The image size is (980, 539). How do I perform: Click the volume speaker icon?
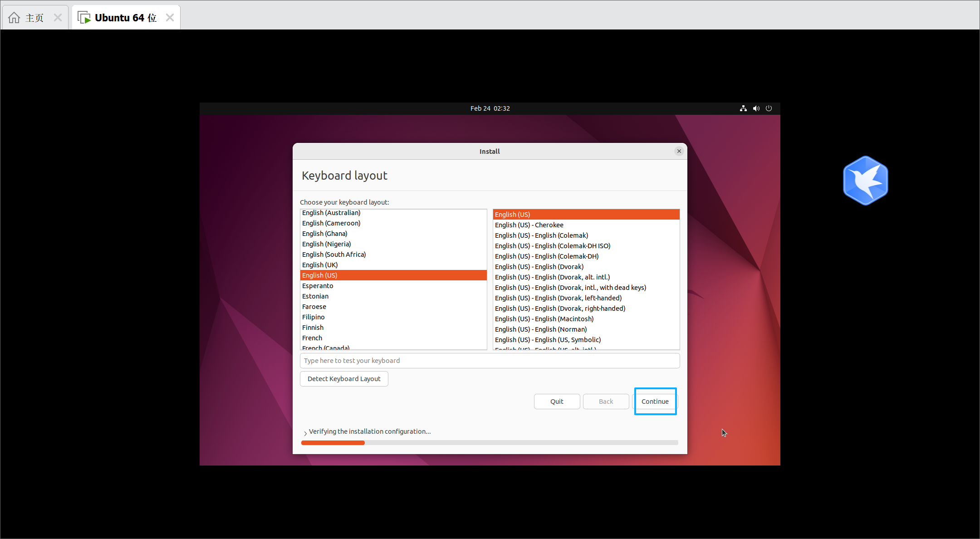[x=756, y=108]
